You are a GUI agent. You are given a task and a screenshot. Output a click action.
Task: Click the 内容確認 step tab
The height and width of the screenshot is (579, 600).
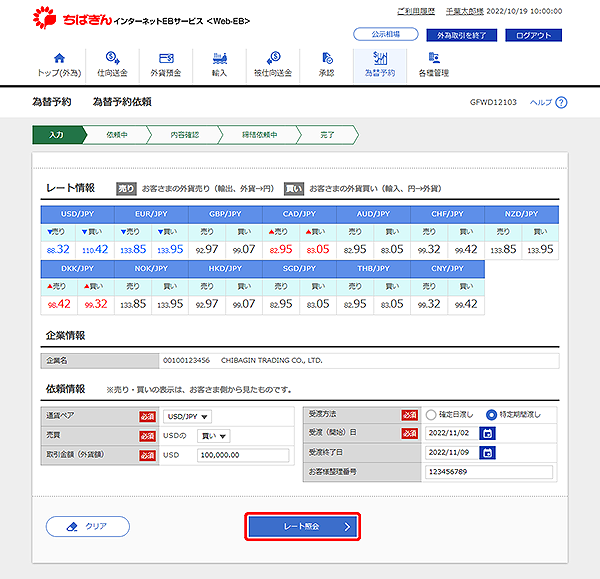pos(184,135)
